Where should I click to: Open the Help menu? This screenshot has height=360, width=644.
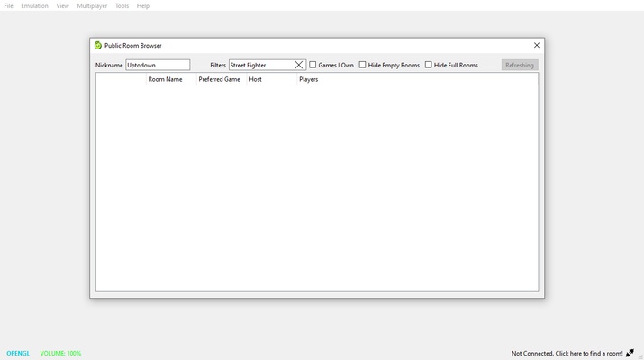143,5
